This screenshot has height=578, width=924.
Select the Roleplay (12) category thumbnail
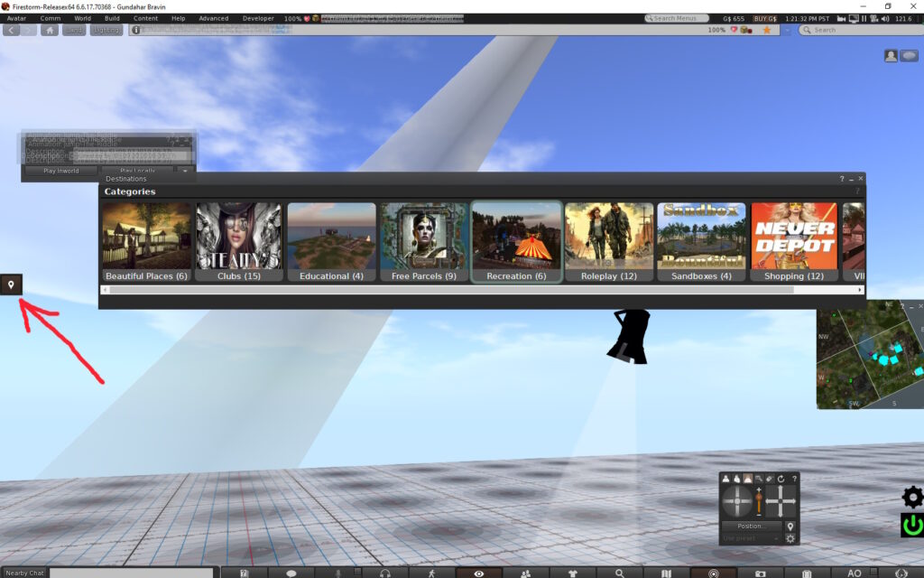[609, 242]
